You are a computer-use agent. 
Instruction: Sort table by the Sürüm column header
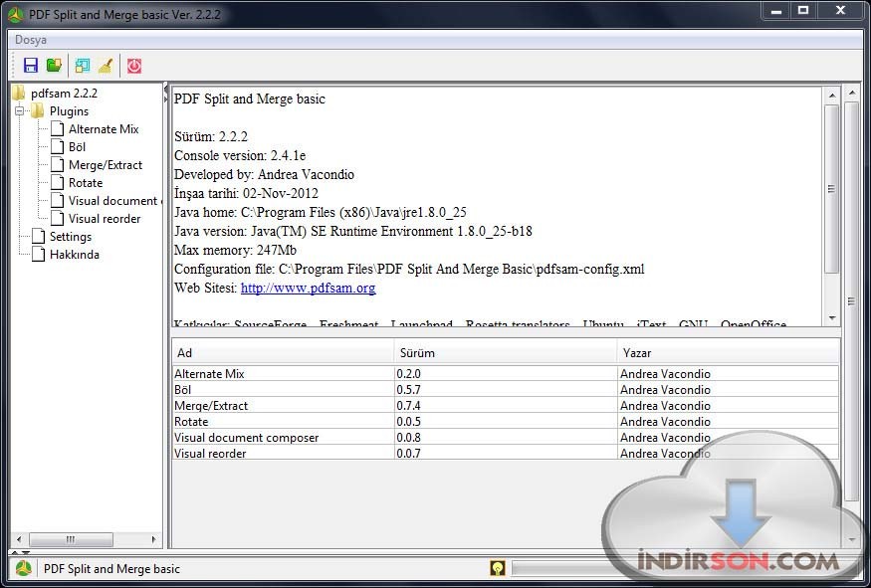506,352
